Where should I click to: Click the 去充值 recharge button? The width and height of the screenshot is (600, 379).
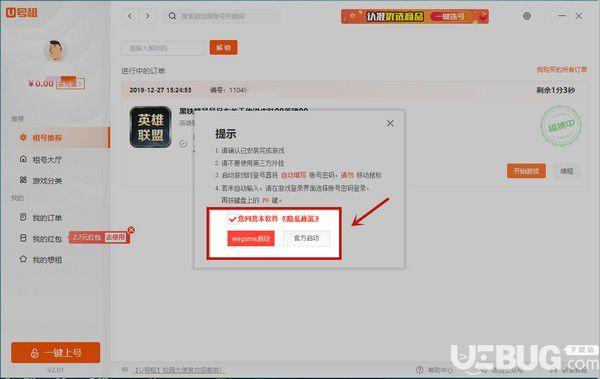(70, 84)
